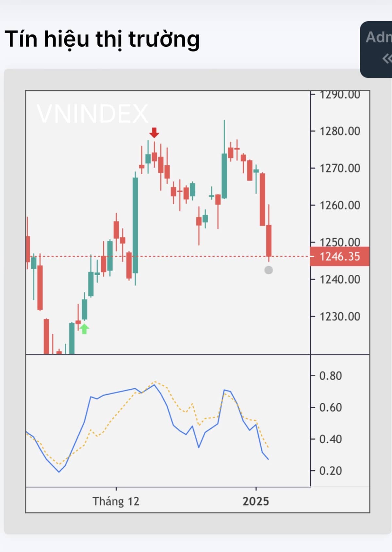Expand the dark Admin panel chevron
This screenshot has width=392, height=552.
point(387,59)
